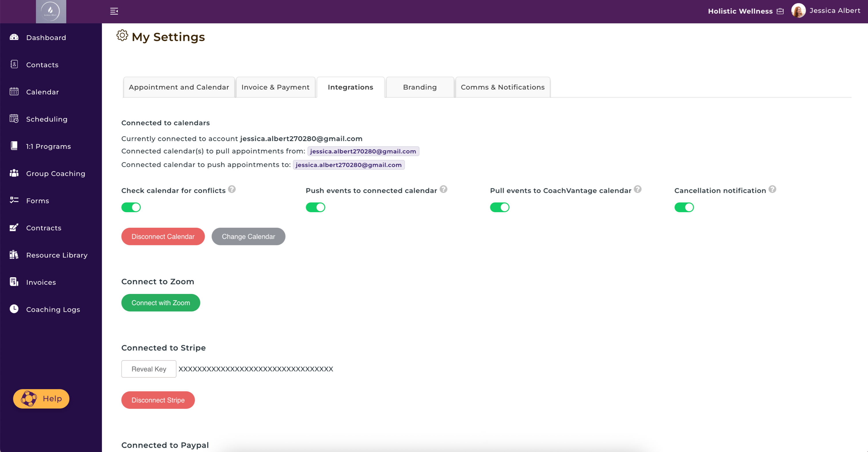868x452 pixels.
Task: Click the Jessica Albert user name
Action: [x=835, y=10]
